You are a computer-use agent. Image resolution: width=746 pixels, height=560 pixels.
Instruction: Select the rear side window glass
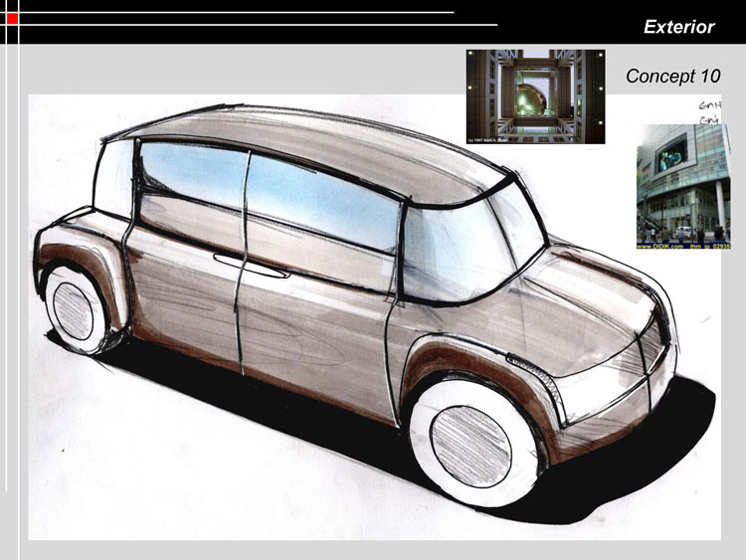tap(194, 175)
